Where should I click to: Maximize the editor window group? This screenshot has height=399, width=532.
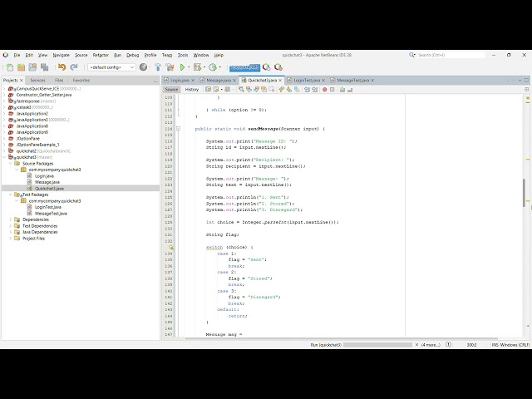point(526,81)
